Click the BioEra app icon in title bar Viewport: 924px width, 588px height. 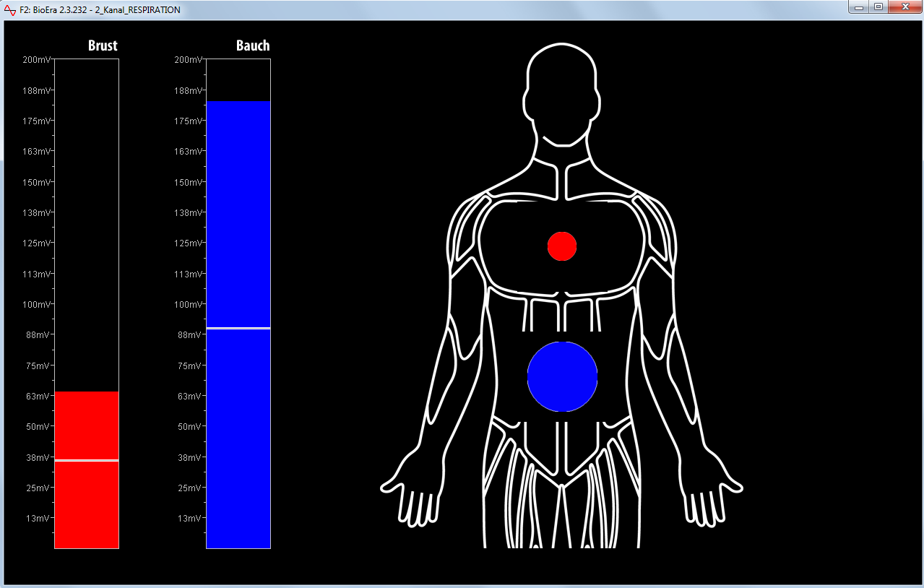click(9, 10)
